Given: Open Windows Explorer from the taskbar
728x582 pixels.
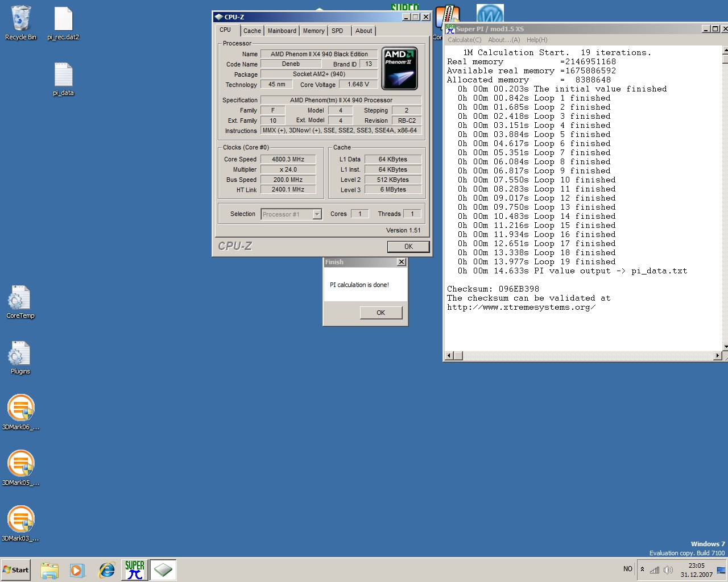Looking at the screenshot, I should pos(49,570).
